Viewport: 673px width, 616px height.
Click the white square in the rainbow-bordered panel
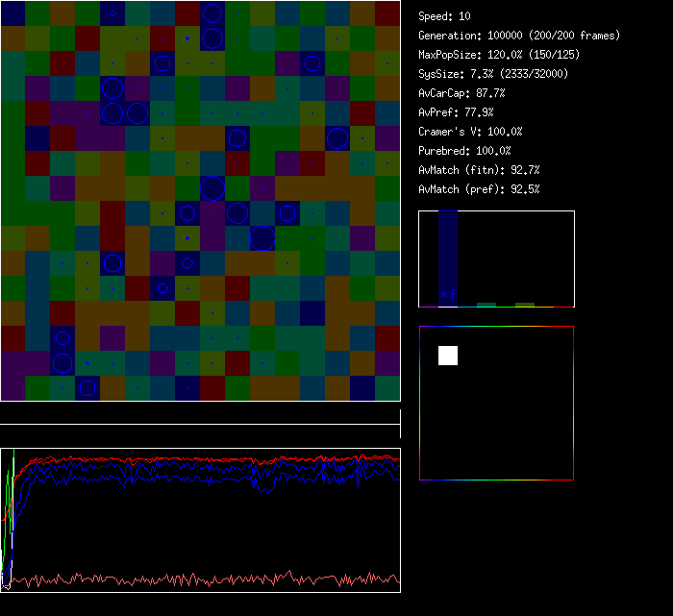pyautogui.click(x=448, y=356)
